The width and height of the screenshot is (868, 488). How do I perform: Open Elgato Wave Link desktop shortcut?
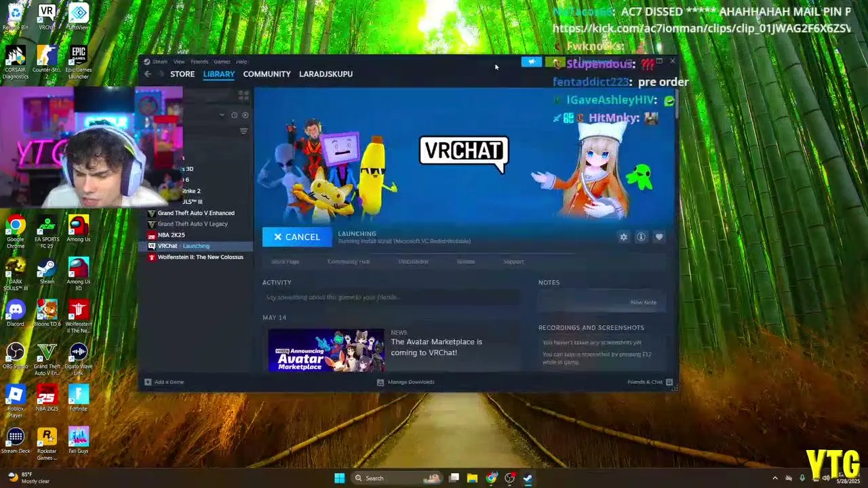pos(79,359)
